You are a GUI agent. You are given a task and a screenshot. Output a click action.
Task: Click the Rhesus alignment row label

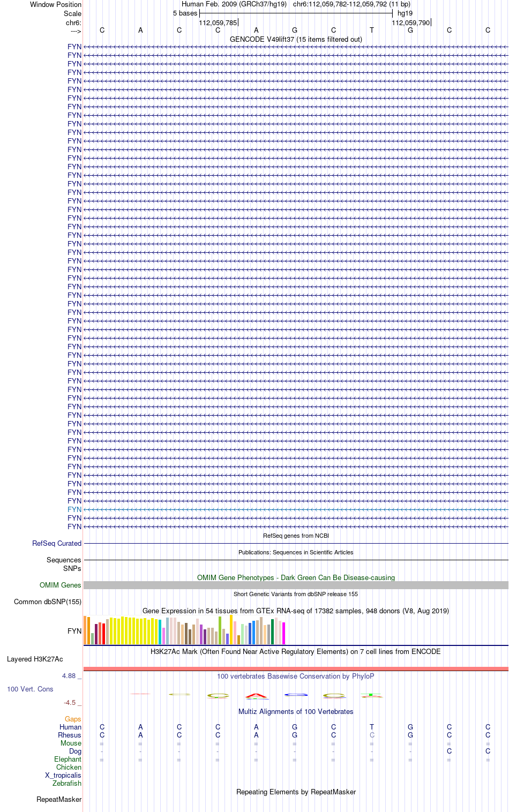70,735
